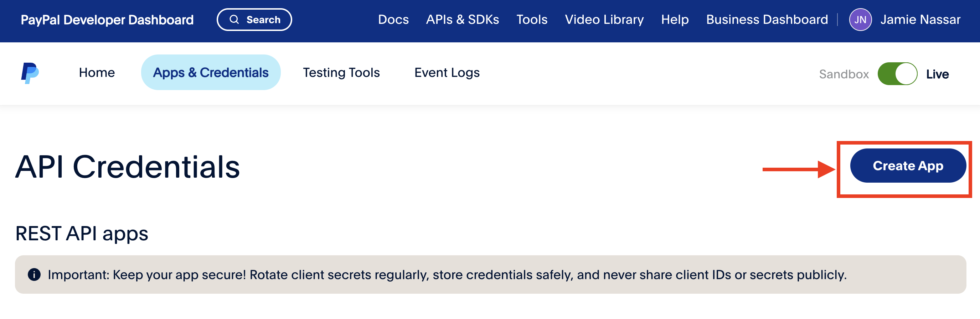Go to Business Dashboard
The width and height of the screenshot is (980, 319).
click(767, 19)
